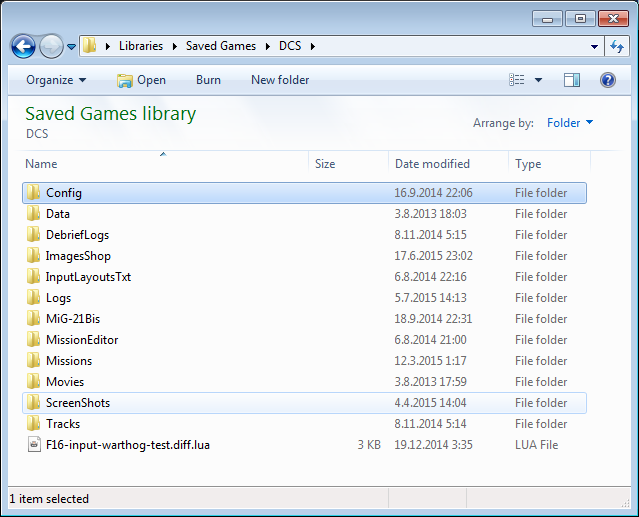Click Burn in the toolbar
Viewport: 639px width, 517px height.
pyautogui.click(x=208, y=80)
